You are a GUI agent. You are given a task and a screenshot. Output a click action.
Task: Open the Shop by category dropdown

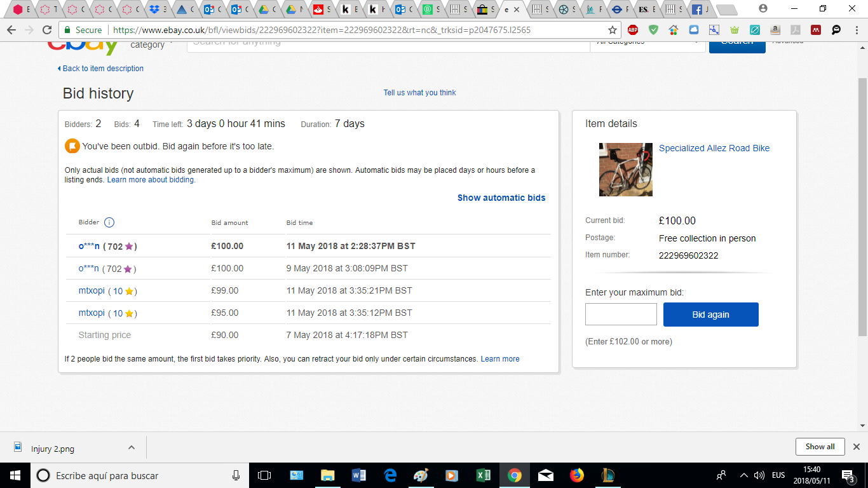click(x=152, y=44)
